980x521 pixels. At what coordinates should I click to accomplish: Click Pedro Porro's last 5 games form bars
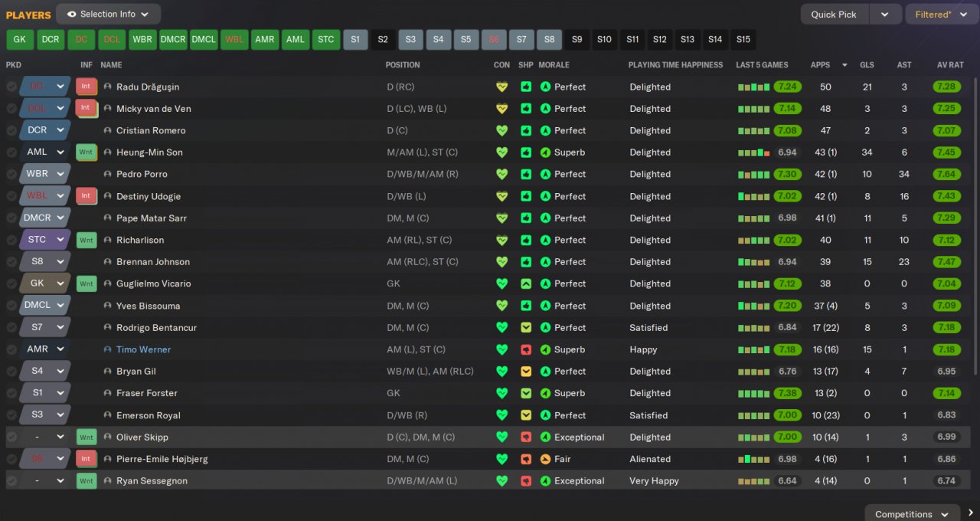753,175
